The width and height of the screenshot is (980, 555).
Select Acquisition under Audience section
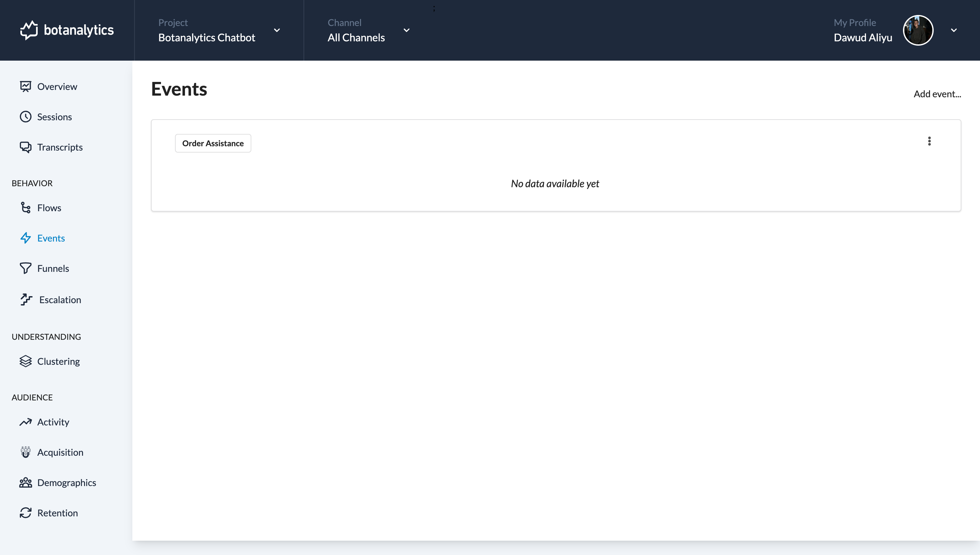pyautogui.click(x=60, y=452)
